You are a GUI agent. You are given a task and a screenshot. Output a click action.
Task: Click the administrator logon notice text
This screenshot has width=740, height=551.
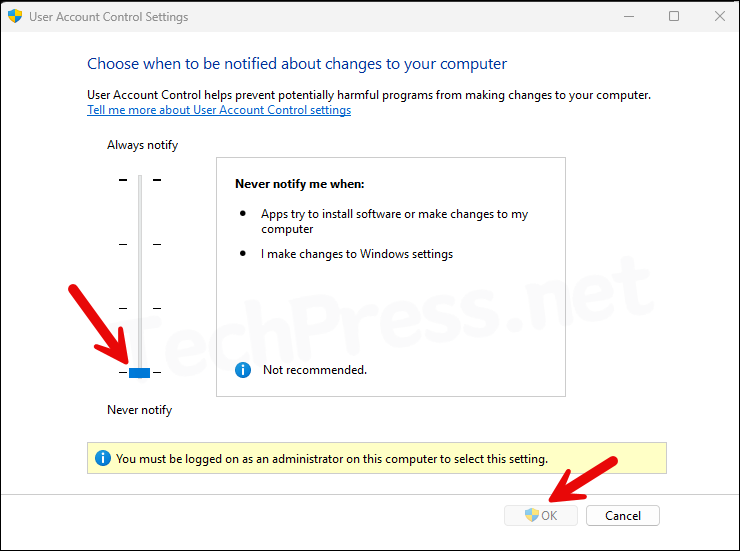point(332,459)
